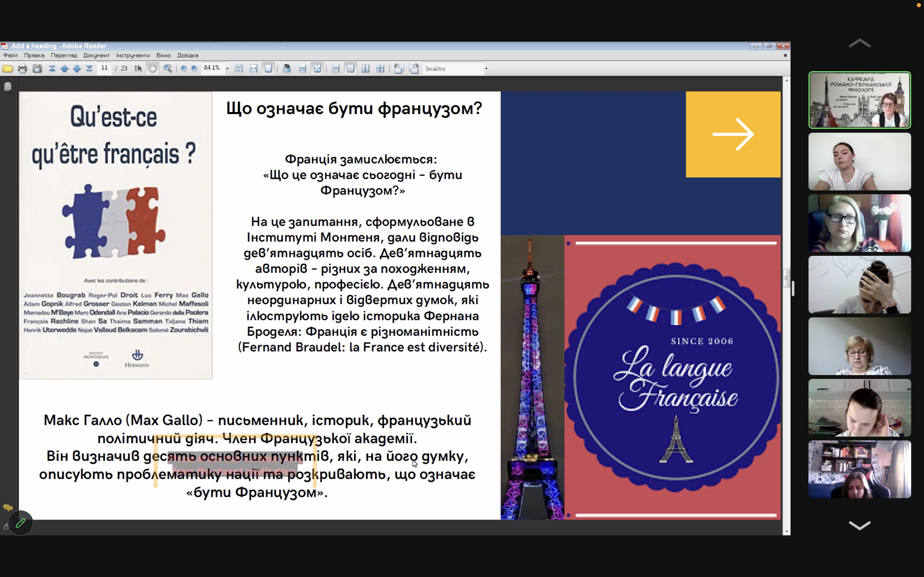Zoom out using the minus magnifier icon
The height and width of the screenshot is (577, 924).
point(184,68)
